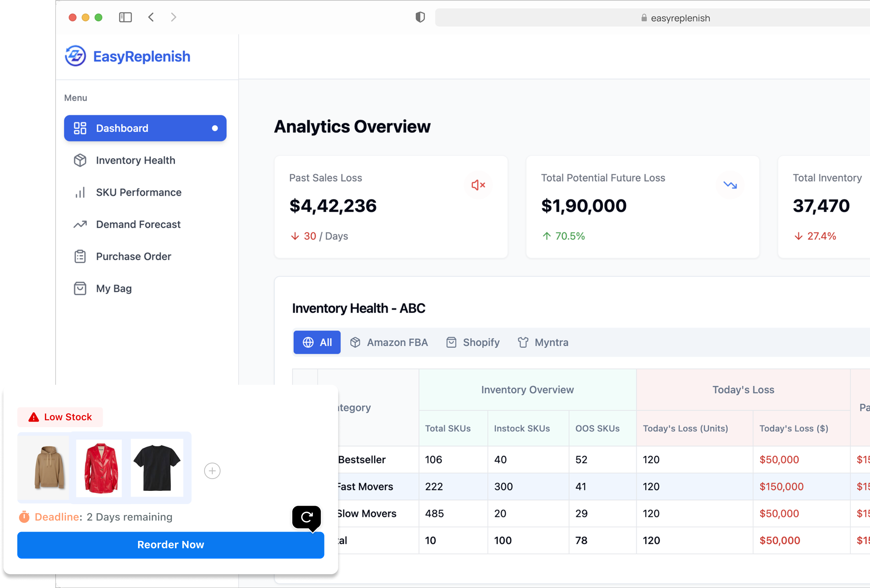Open the Purchase Order menu item
870x588 pixels.
133,257
